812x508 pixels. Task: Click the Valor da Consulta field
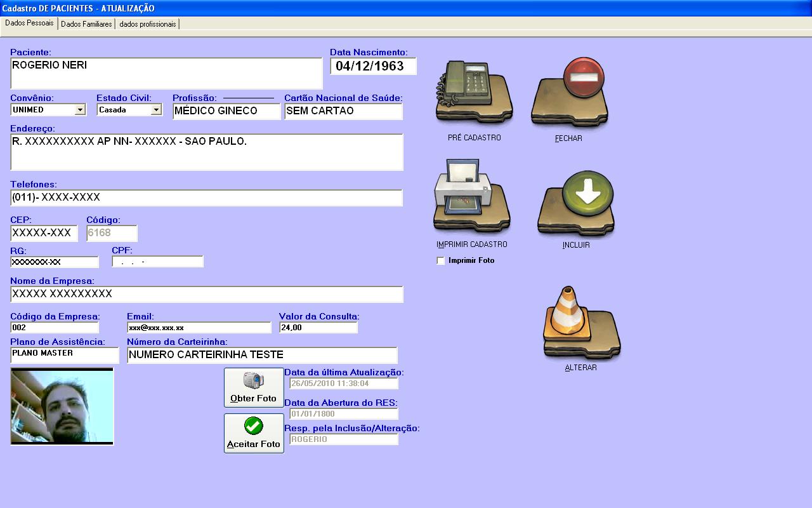coord(318,328)
